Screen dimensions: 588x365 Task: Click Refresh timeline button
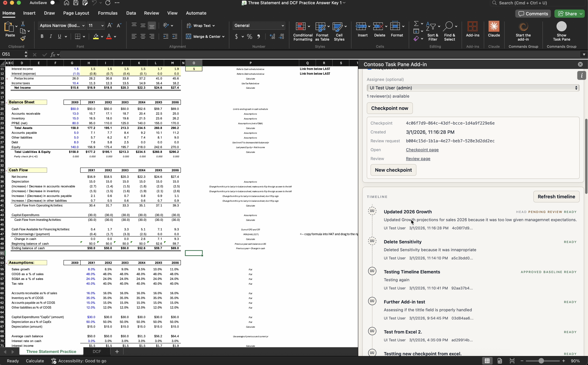pyautogui.click(x=556, y=197)
